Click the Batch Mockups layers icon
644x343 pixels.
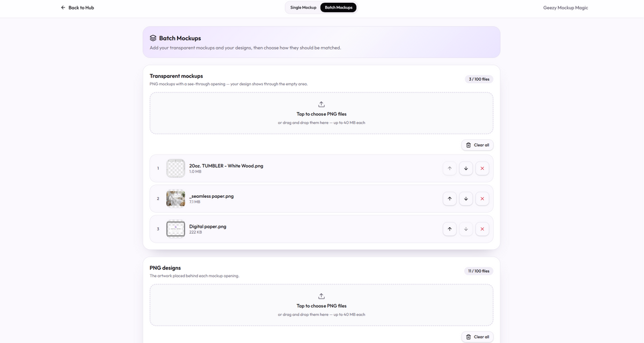click(153, 38)
